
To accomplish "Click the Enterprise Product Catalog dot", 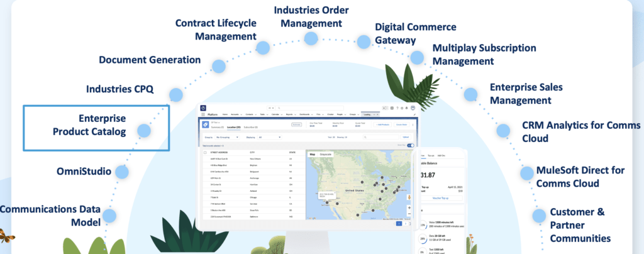I will coord(144,131).
